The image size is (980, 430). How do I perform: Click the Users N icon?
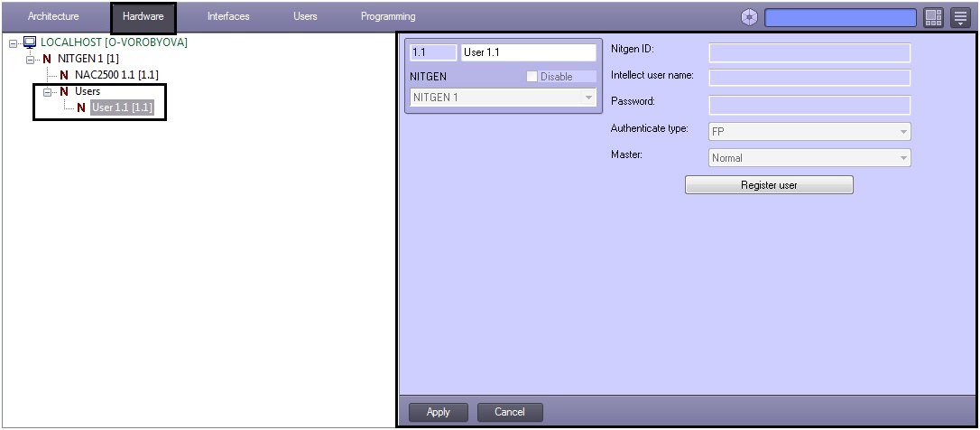tap(64, 91)
